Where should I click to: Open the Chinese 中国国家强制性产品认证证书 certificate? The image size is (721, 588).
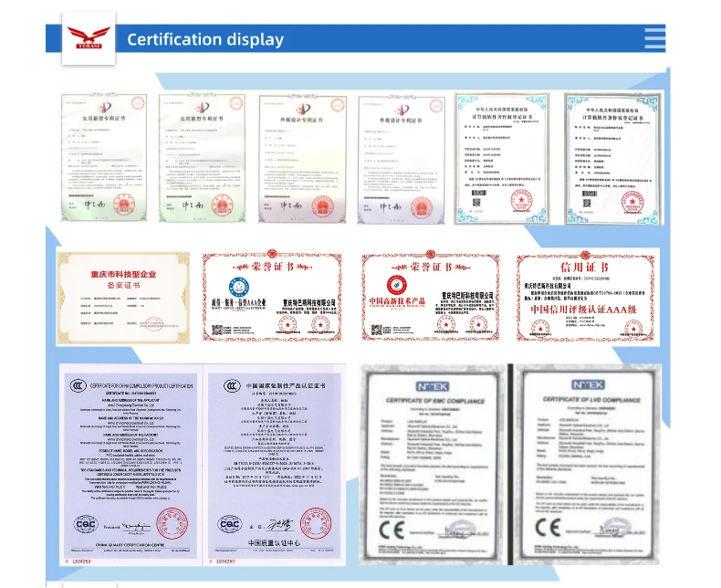(275, 465)
